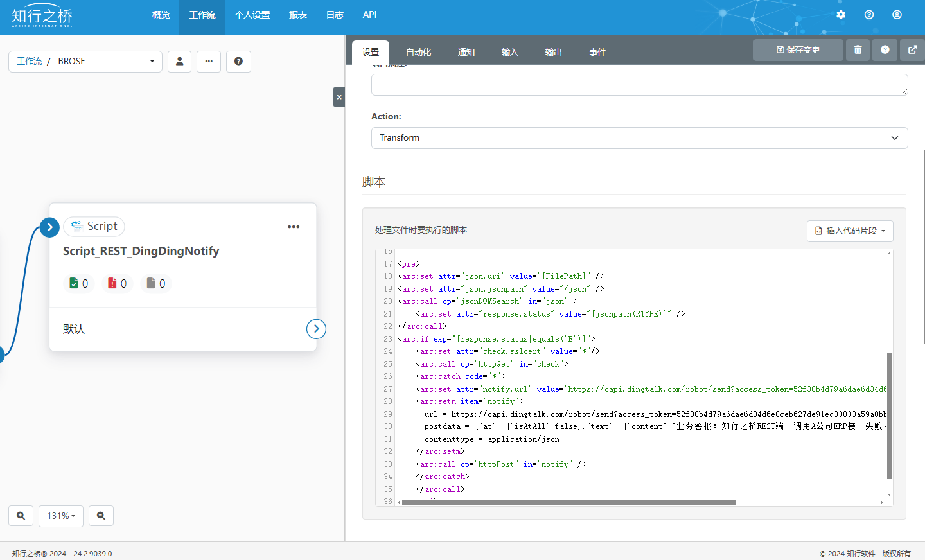Click the 工作流 breadcrumb link
This screenshot has height=560, width=925.
click(29, 62)
